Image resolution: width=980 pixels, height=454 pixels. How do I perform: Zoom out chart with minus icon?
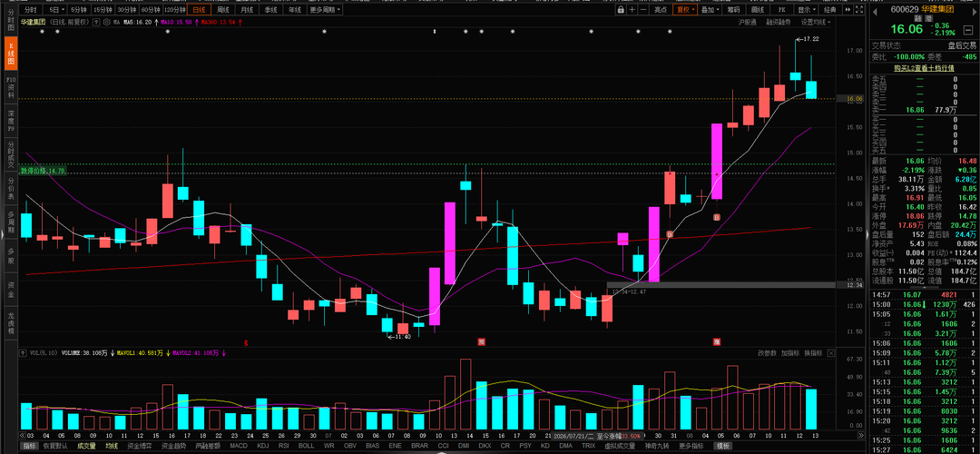pos(643,10)
